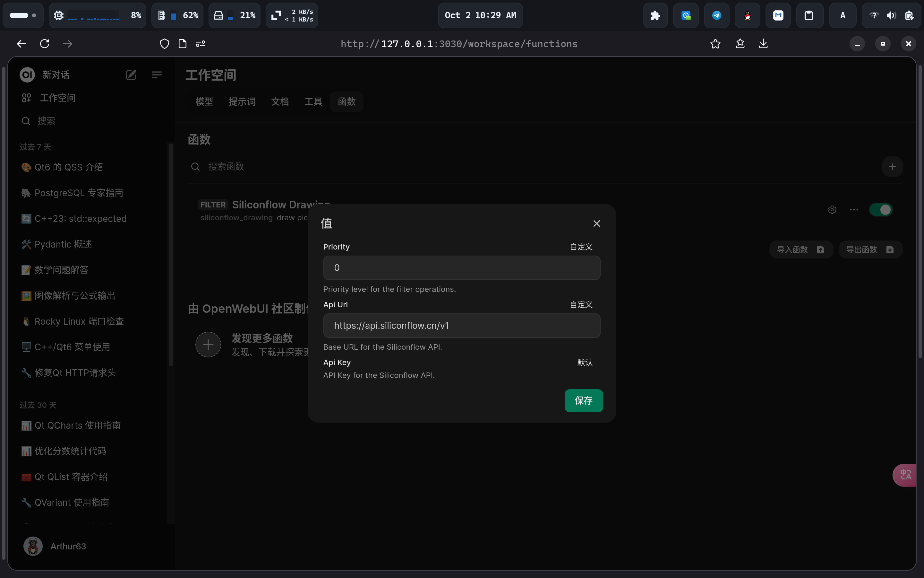Click the 发现更多函数 plus circle
924x578 pixels.
point(208,345)
